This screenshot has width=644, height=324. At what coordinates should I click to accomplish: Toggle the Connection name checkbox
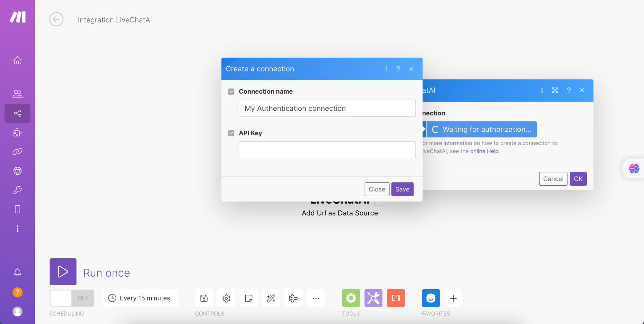(231, 92)
